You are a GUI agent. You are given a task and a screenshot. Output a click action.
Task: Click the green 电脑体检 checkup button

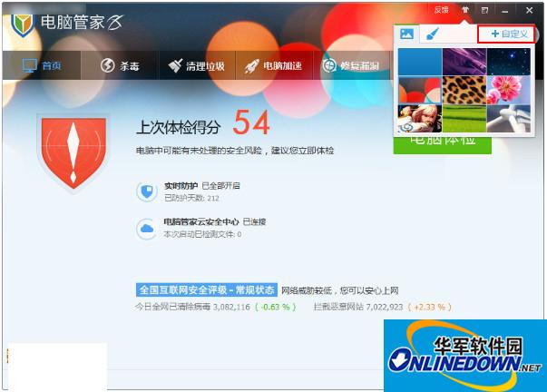443,145
